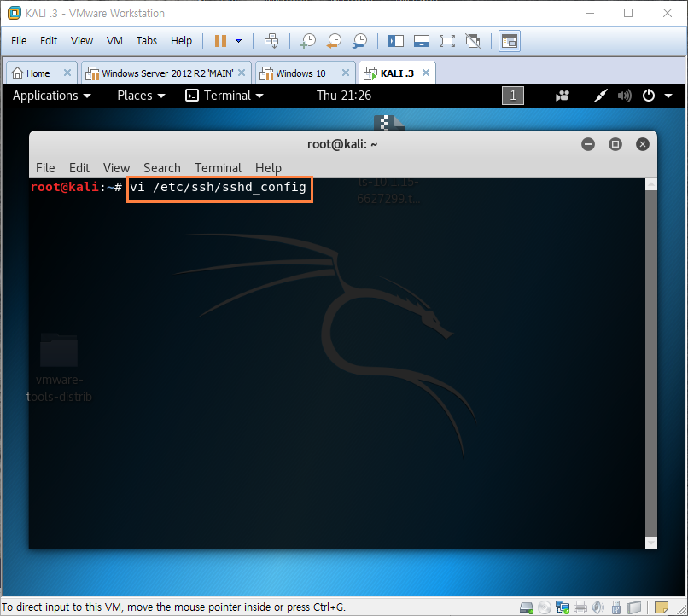688x616 pixels.
Task: Open the network connection indicator icon
Action: [x=600, y=96]
